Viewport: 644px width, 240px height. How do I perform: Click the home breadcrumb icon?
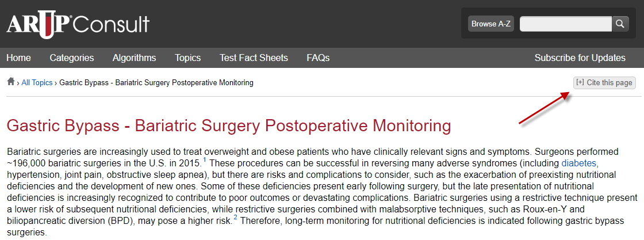11,82
